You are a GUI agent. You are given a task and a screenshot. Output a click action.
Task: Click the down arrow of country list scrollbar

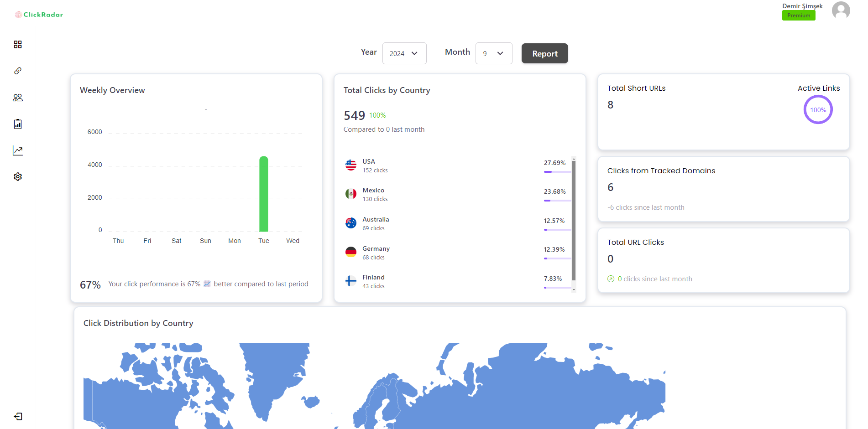(x=574, y=290)
